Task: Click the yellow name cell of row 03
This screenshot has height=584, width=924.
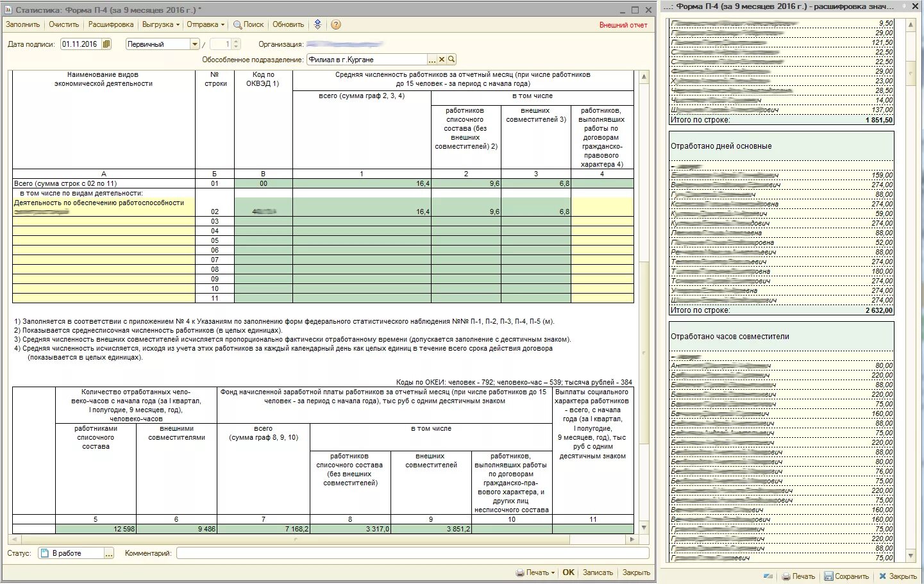Action: tap(104, 221)
